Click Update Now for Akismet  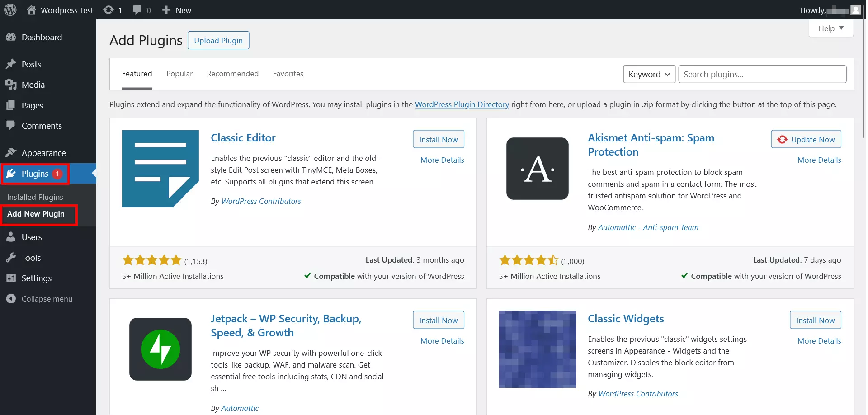coord(806,139)
